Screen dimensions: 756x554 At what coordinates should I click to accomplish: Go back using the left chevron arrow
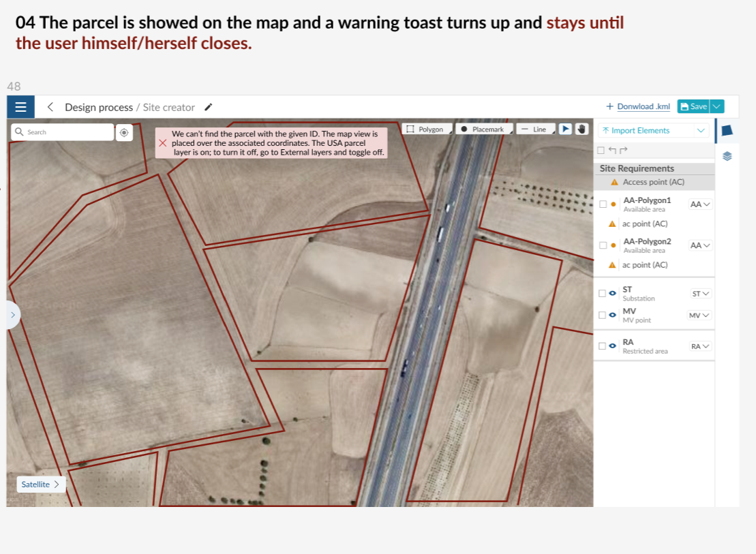tap(50, 107)
